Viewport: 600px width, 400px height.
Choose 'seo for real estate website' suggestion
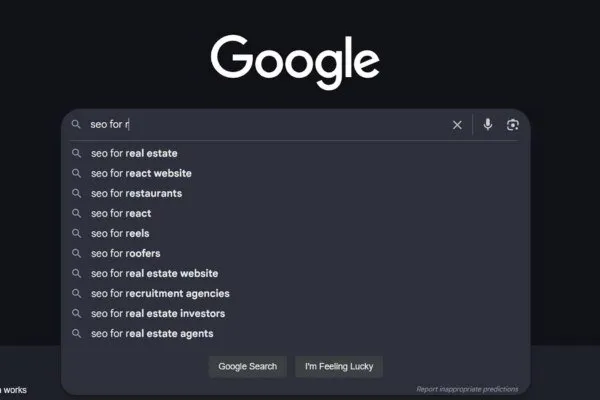pos(154,273)
